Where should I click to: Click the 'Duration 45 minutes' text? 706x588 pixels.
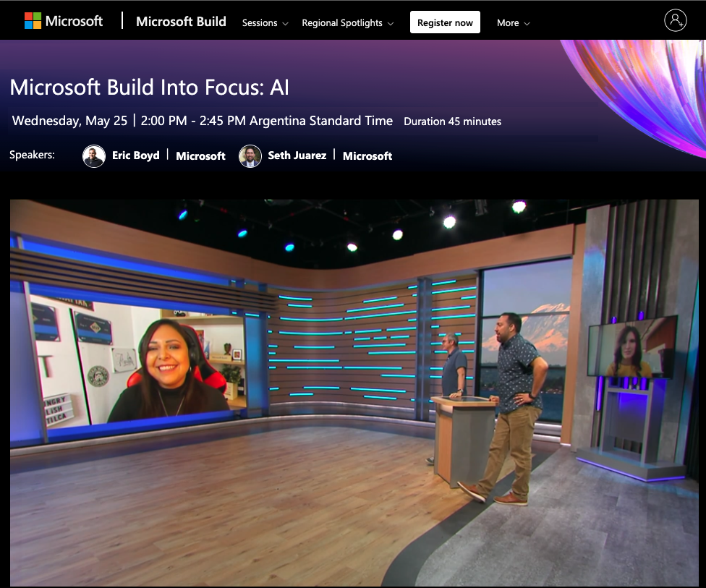click(x=452, y=122)
